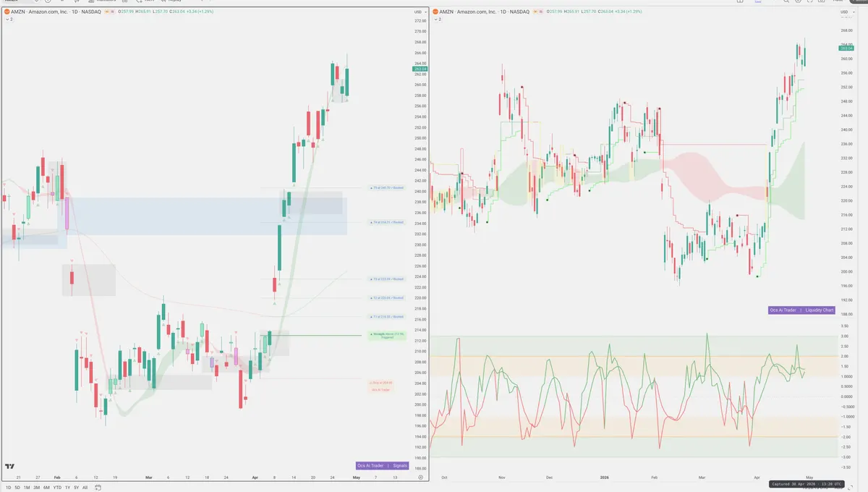
Task: Select the All time range button
Action: pyautogui.click(x=85, y=488)
